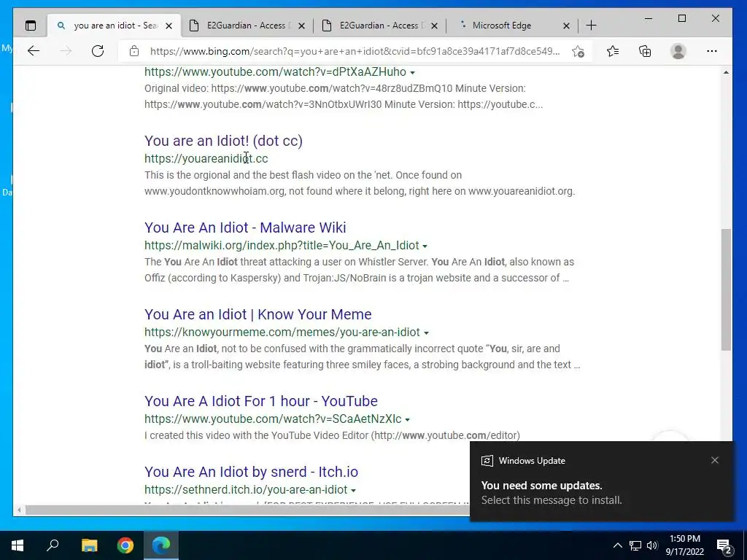Expand dropdown next to knowyourmeme.com URL
Screen dimensions: 747x560
[x=426, y=332]
